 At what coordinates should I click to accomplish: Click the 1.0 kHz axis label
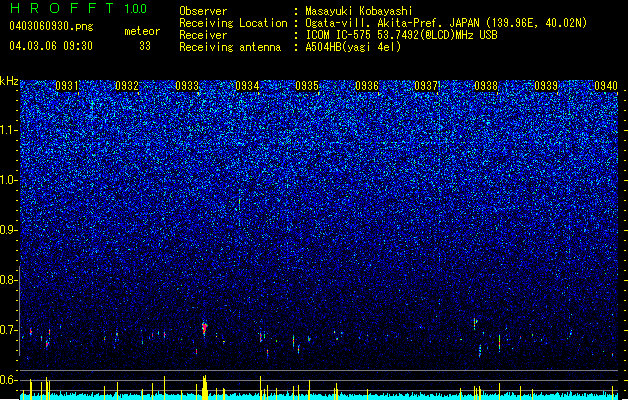pos(9,180)
